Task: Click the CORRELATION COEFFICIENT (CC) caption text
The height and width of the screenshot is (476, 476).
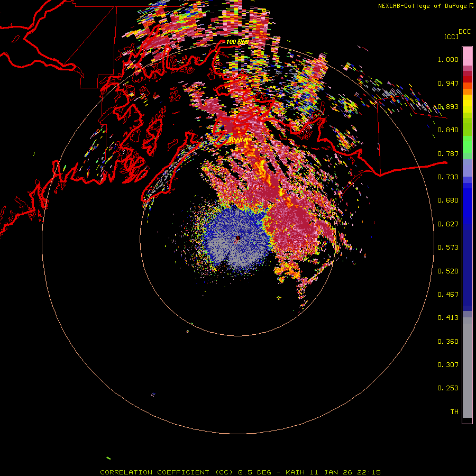Action: point(167,472)
